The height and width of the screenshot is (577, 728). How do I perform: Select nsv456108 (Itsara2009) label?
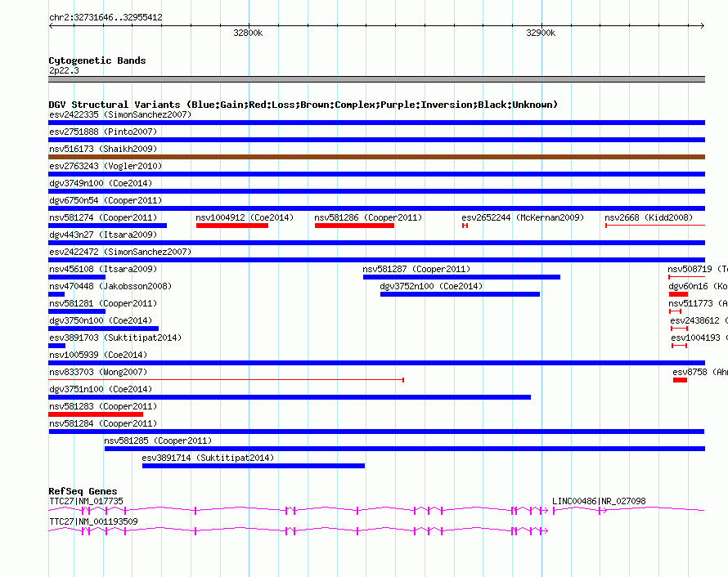(103, 269)
